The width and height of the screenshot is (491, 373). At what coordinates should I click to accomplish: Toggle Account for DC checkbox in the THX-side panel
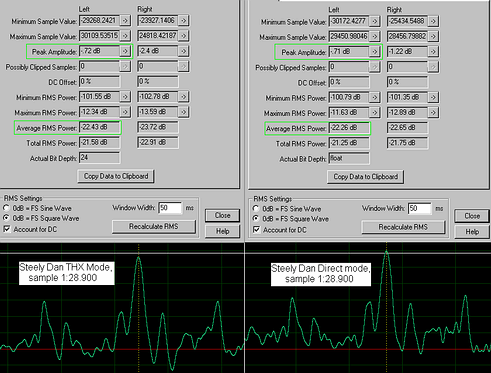click(7, 229)
